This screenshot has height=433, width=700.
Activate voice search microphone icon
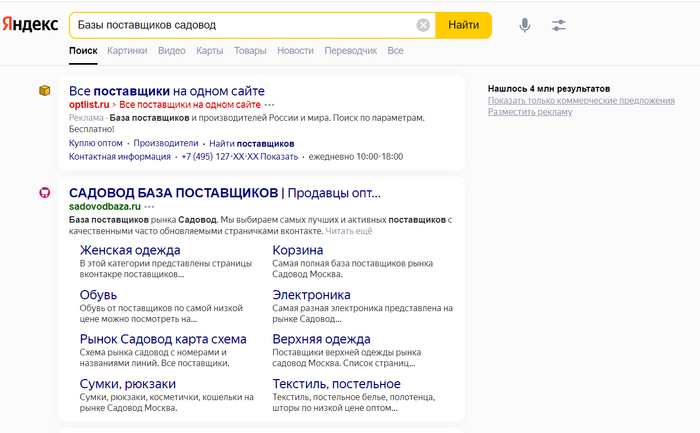pyautogui.click(x=524, y=25)
